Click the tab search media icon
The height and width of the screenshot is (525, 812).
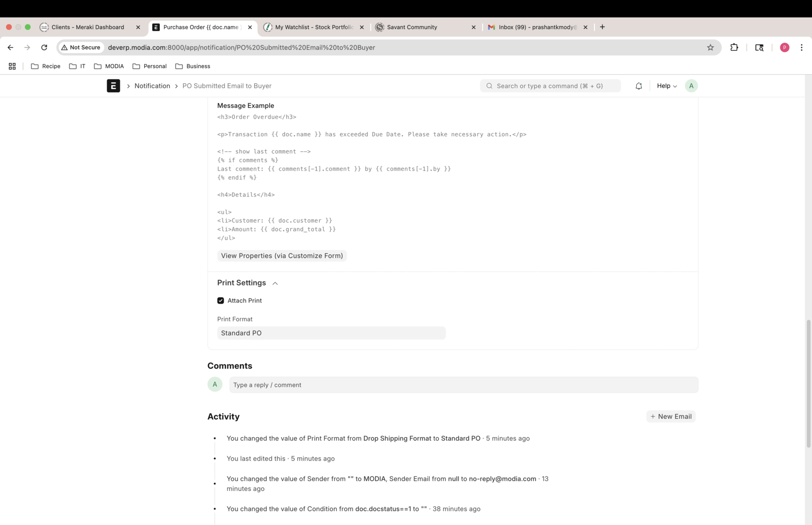pyautogui.click(x=759, y=47)
